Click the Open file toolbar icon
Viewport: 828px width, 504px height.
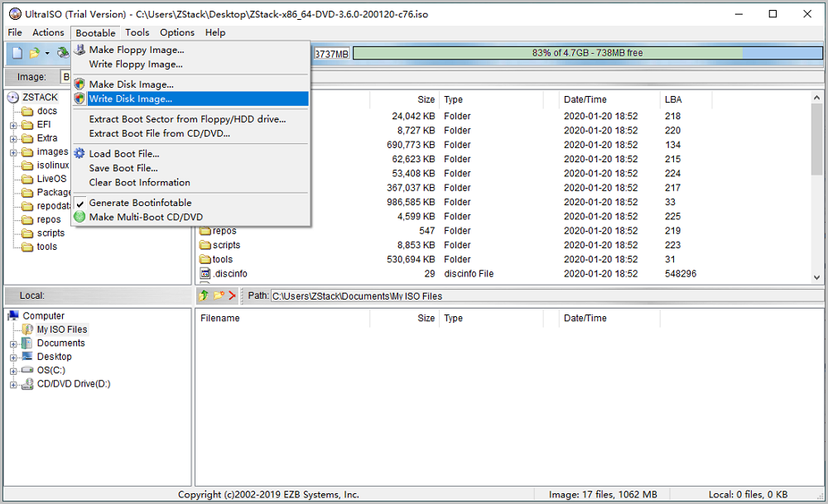pyautogui.click(x=34, y=53)
